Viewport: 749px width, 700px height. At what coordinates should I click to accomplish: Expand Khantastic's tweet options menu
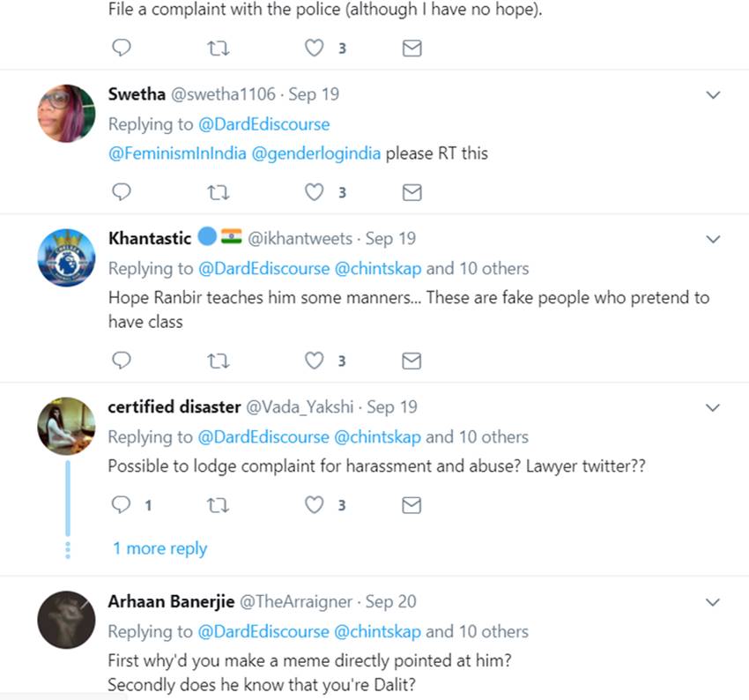(714, 239)
